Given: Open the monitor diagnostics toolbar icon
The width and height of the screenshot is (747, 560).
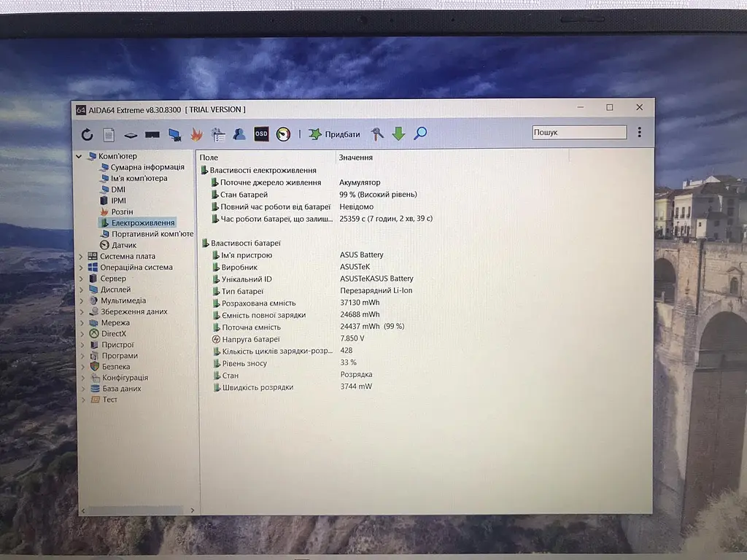Looking at the screenshot, I should click(174, 135).
